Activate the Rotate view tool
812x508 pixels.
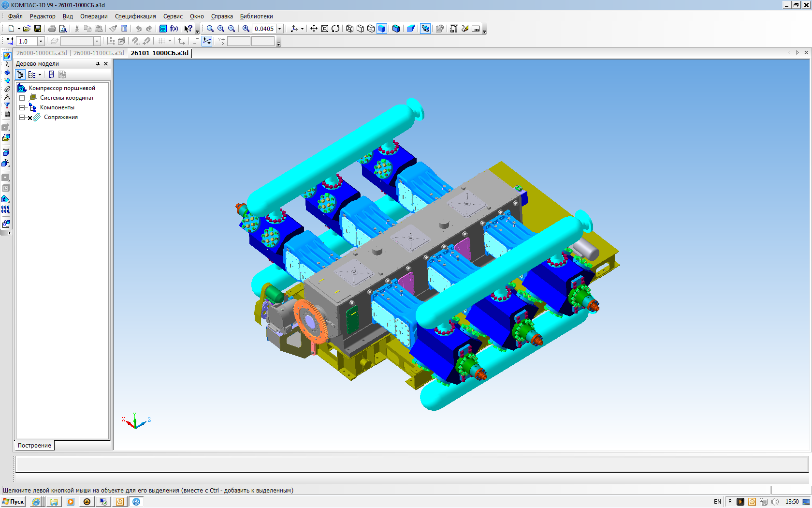335,29
